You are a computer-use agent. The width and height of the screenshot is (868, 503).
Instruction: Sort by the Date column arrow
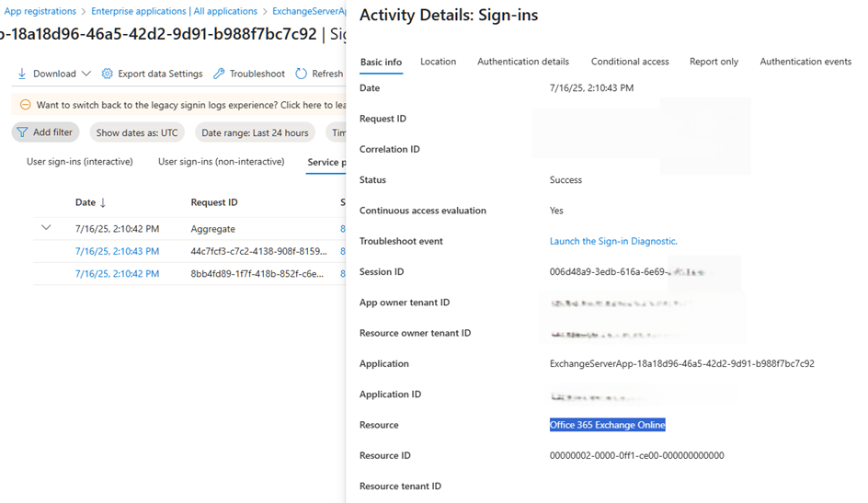coord(103,203)
